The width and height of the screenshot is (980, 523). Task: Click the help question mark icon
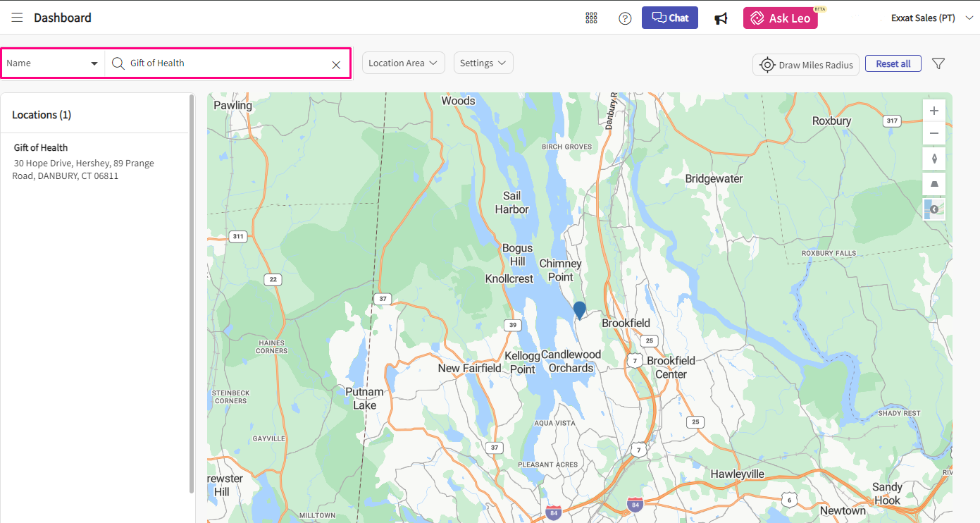(x=625, y=18)
